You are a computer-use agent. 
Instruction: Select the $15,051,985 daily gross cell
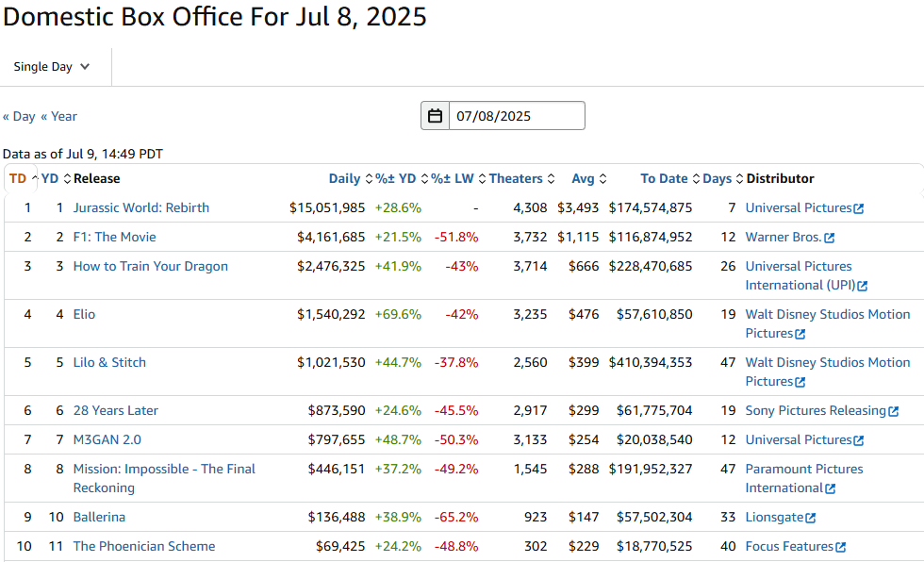tap(327, 208)
